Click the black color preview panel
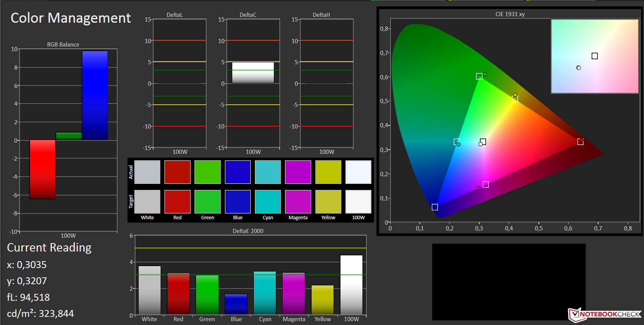This screenshot has width=644, height=325. tap(508, 282)
